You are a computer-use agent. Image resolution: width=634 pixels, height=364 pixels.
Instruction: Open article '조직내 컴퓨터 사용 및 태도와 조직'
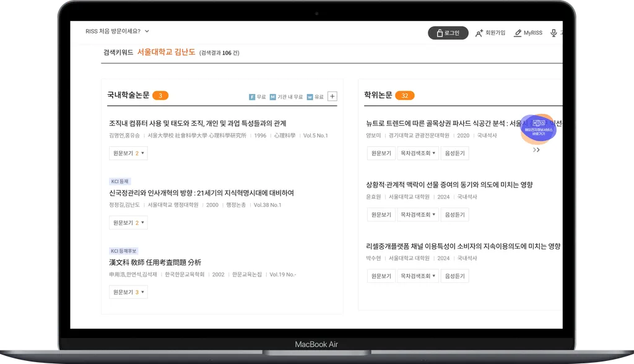click(x=198, y=123)
